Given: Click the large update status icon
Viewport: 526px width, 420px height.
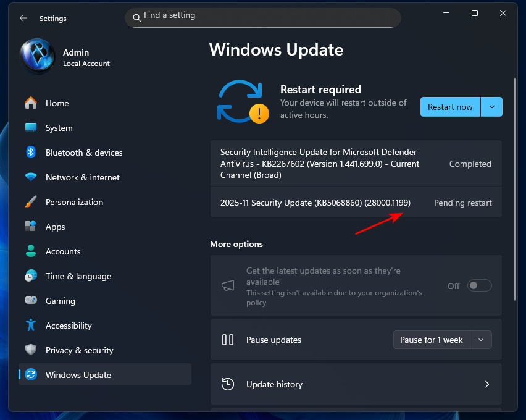Looking at the screenshot, I should coord(243,101).
